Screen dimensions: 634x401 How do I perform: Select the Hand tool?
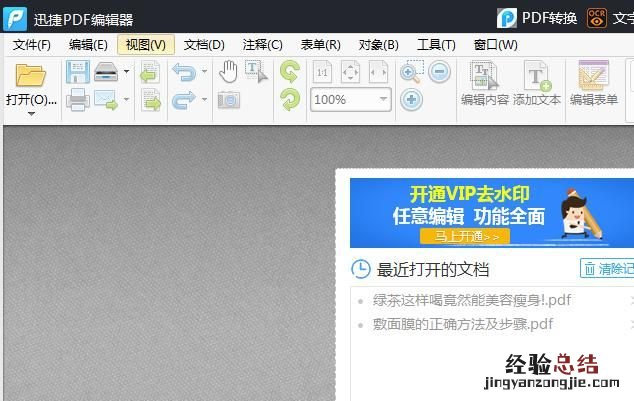click(228, 72)
